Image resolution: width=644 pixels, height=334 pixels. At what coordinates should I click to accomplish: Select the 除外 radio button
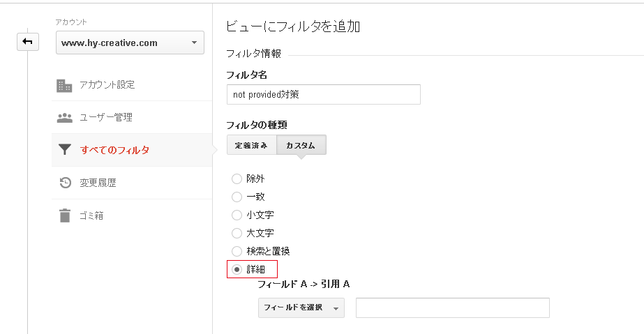coord(237,179)
